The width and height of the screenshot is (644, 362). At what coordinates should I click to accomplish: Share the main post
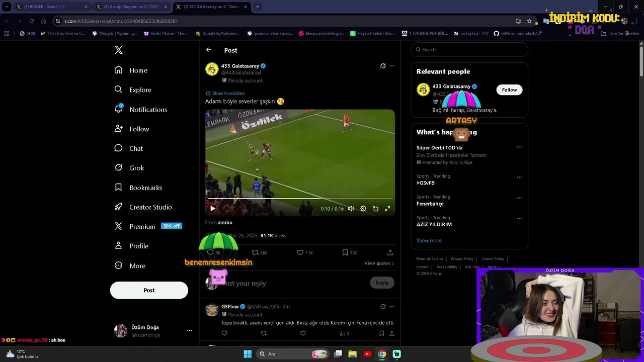coord(390,252)
